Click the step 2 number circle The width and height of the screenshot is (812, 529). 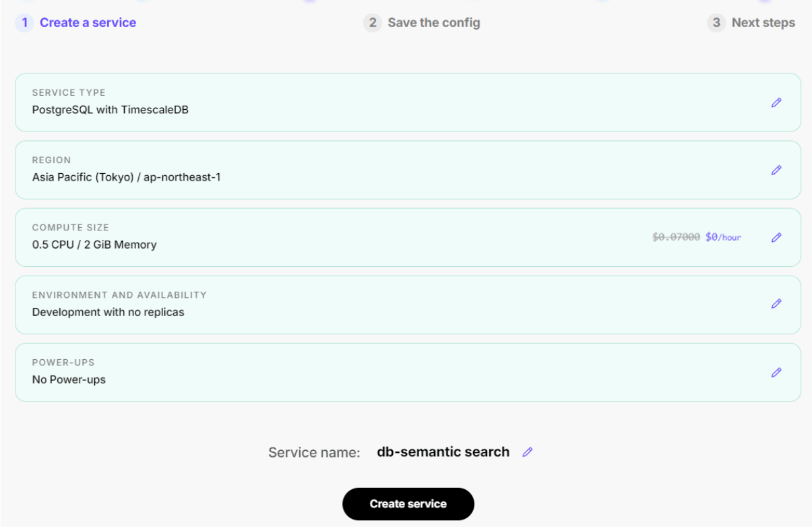pyautogui.click(x=372, y=23)
